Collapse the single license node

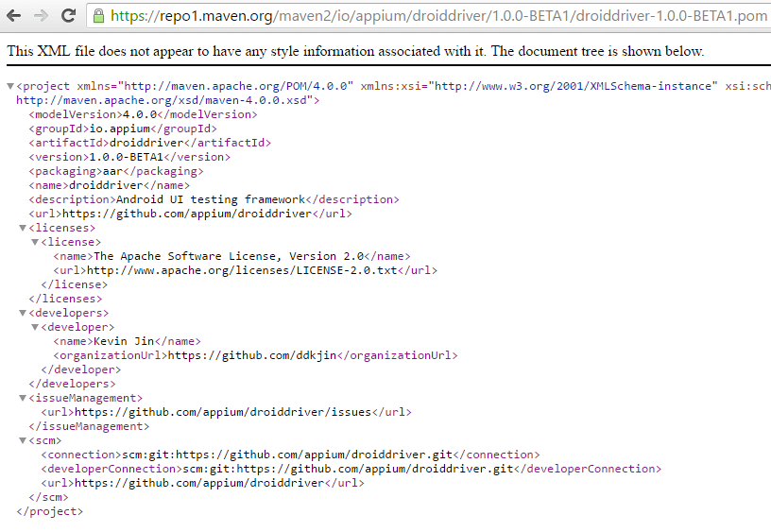35,242
